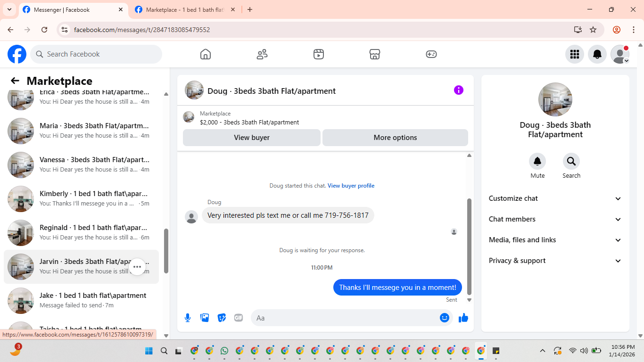Click the back arrow next to Marketplace
This screenshot has height=362, width=644.
(15, 81)
